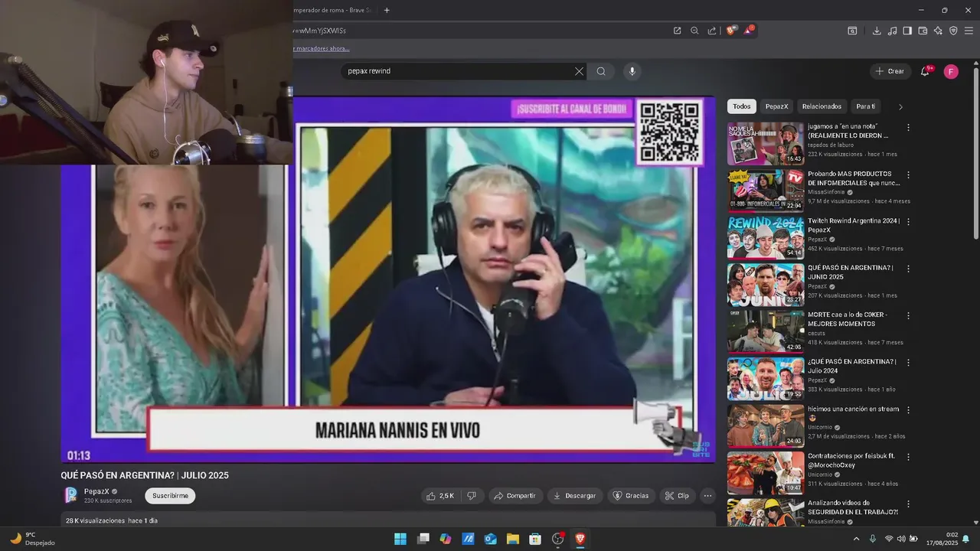
Task: Open Brave VPN shield icon
Action: (x=953, y=31)
